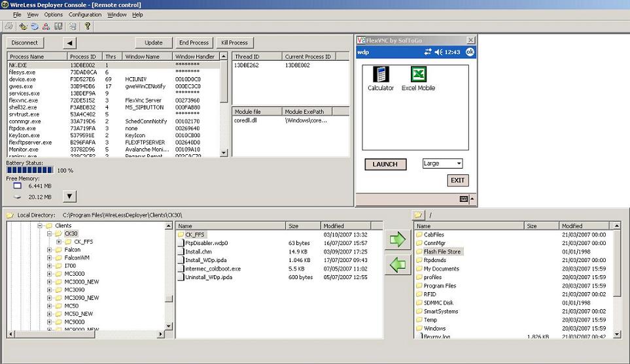Screen dimensions: 630x364
Task: Select the Excel Mobile icon
Action: pyautogui.click(x=418, y=74)
